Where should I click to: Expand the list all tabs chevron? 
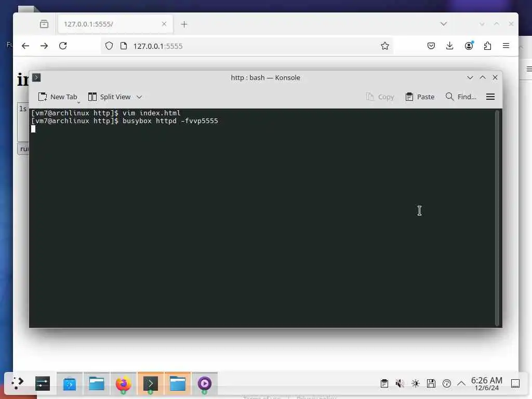tap(444, 24)
